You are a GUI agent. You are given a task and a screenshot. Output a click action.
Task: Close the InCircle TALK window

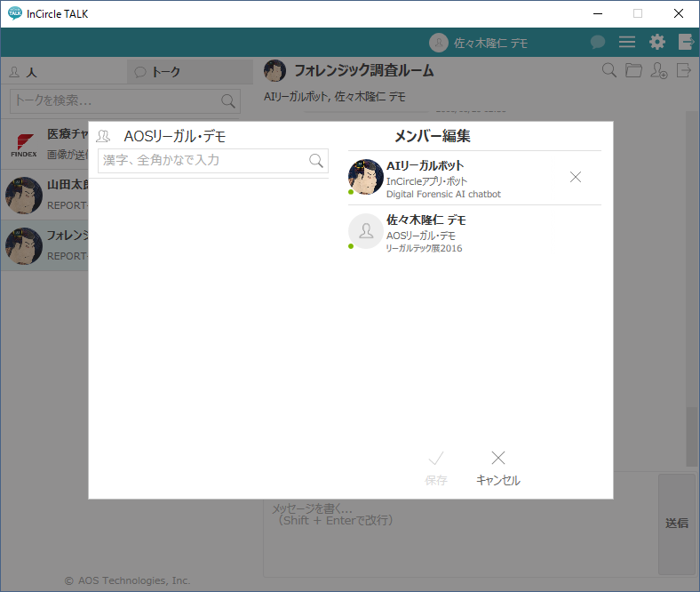point(679,13)
